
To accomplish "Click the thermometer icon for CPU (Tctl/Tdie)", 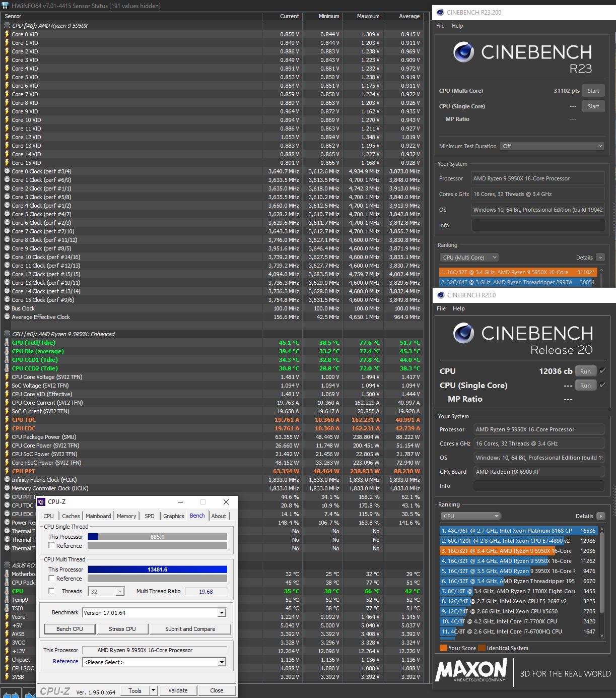I will (x=7, y=343).
